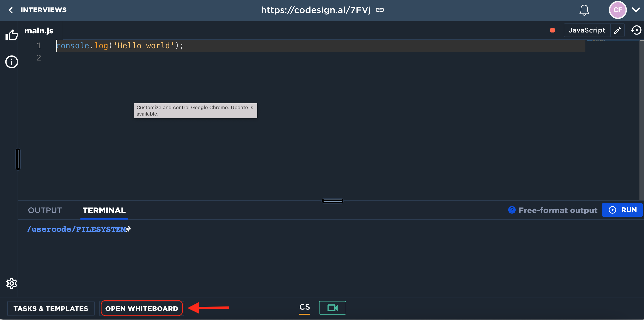Open notifications bell
The width and height of the screenshot is (644, 320).
click(x=584, y=10)
